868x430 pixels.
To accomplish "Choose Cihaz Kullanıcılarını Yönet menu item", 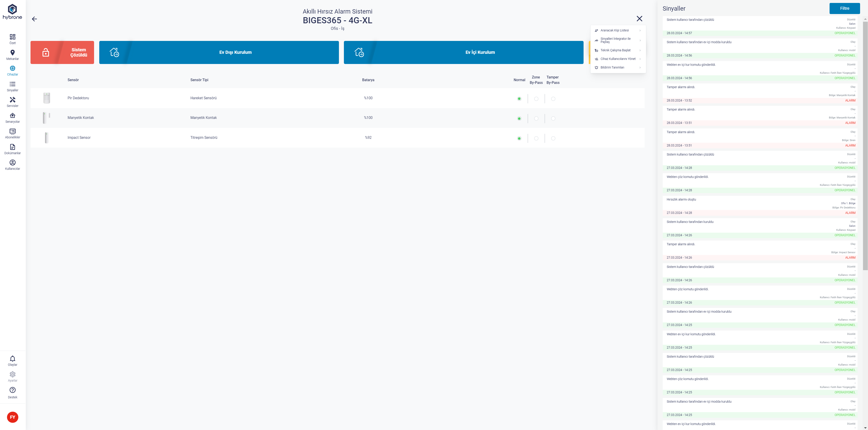I will click(x=618, y=59).
